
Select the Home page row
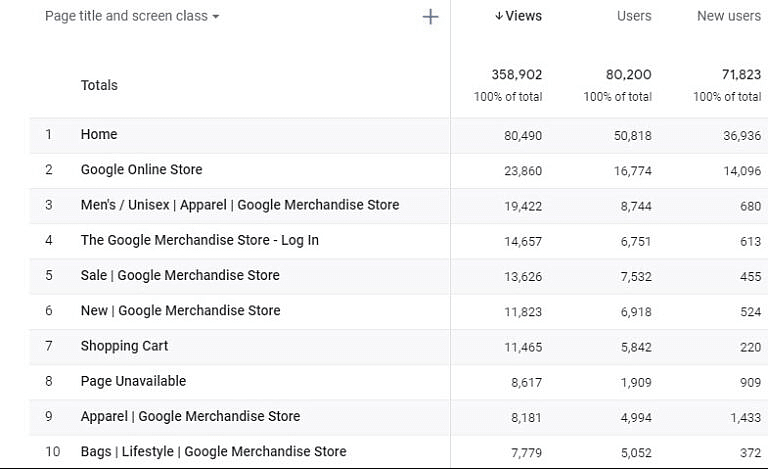(99, 134)
